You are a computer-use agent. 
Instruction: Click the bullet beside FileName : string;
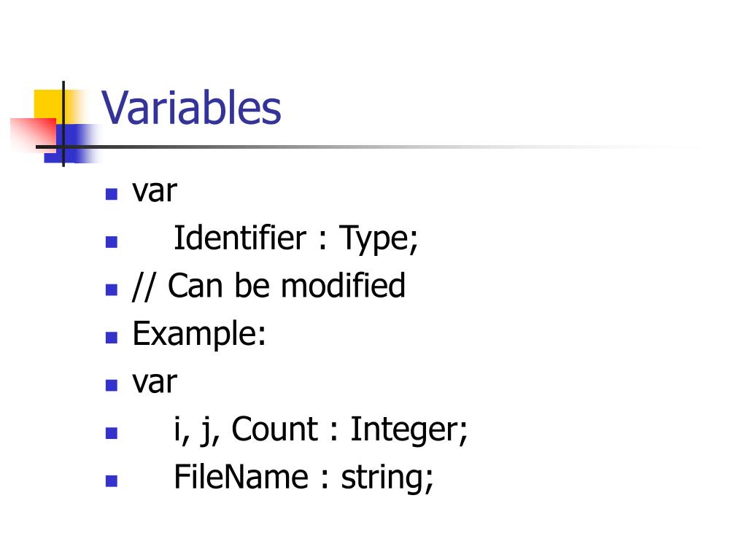click(112, 481)
